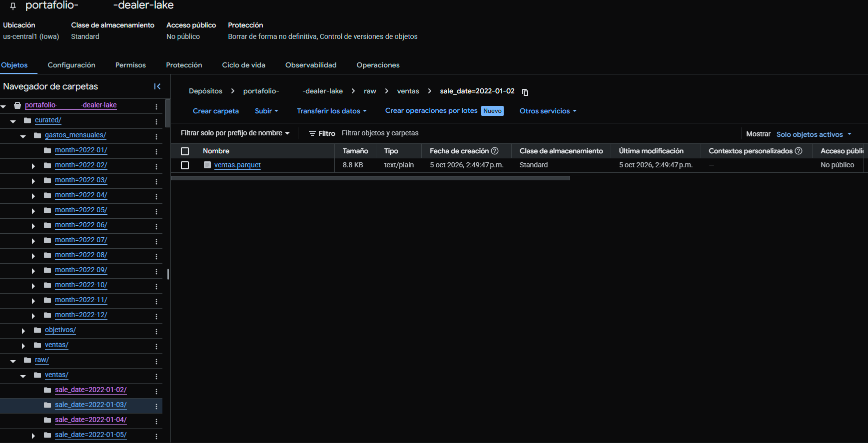The width and height of the screenshot is (868, 443).
Task: Switch to Configuración tab
Action: click(71, 65)
